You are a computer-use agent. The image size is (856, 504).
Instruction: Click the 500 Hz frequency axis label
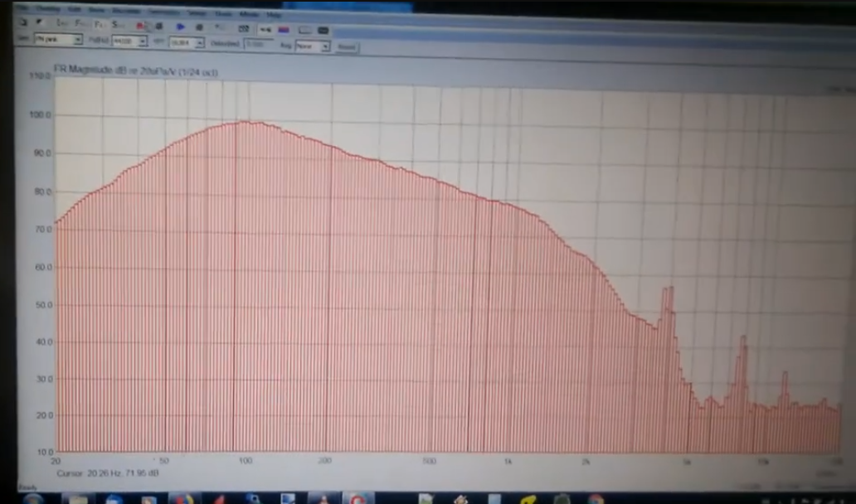tap(429, 461)
